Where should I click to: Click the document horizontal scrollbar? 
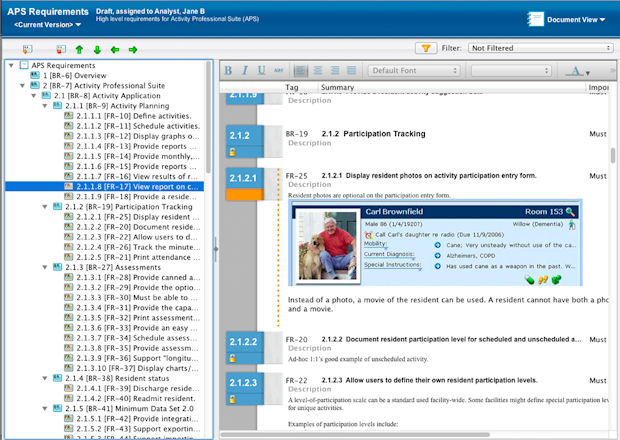click(x=355, y=434)
